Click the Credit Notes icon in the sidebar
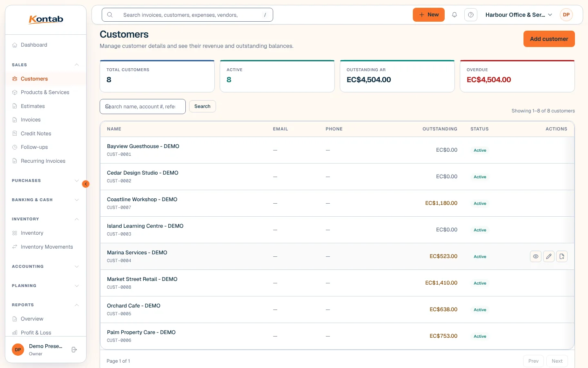 15,134
